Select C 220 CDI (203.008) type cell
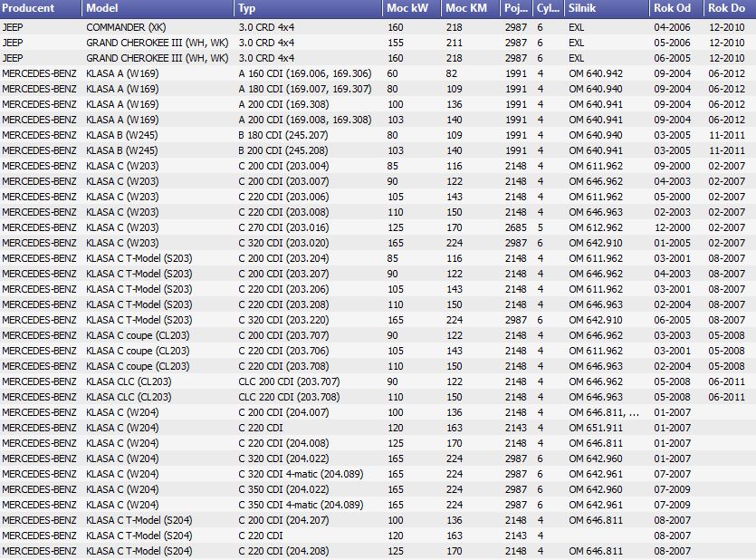The width and height of the screenshot is (756, 560). click(283, 213)
